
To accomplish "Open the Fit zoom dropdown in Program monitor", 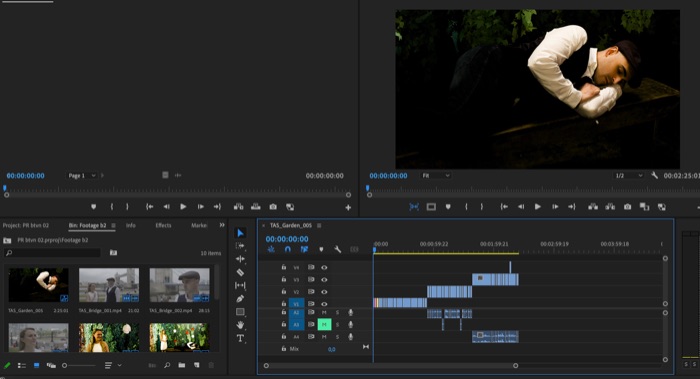I will click(435, 175).
